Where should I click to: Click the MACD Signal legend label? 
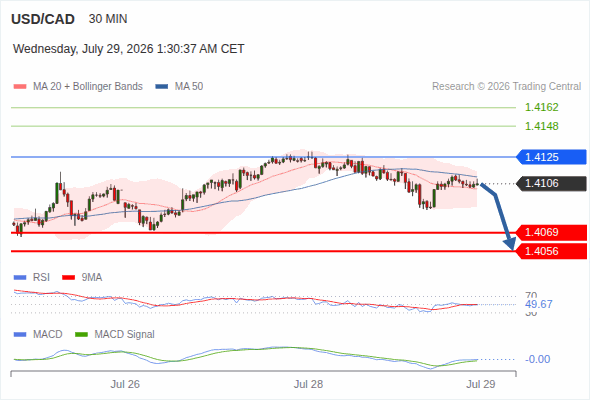(125, 335)
